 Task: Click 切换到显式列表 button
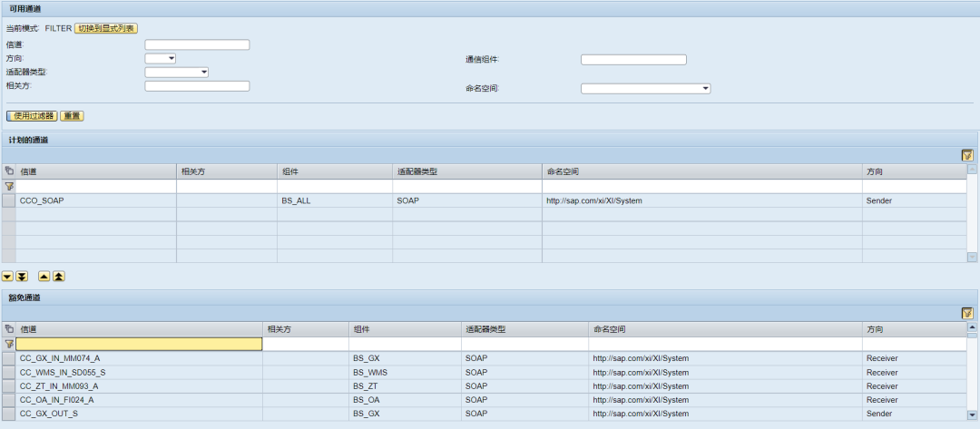106,28
